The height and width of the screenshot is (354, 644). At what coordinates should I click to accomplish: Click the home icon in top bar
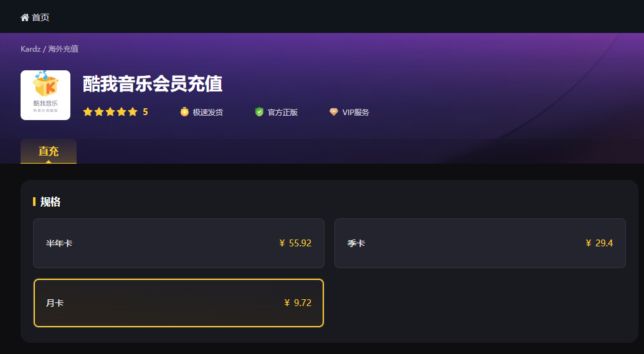25,17
